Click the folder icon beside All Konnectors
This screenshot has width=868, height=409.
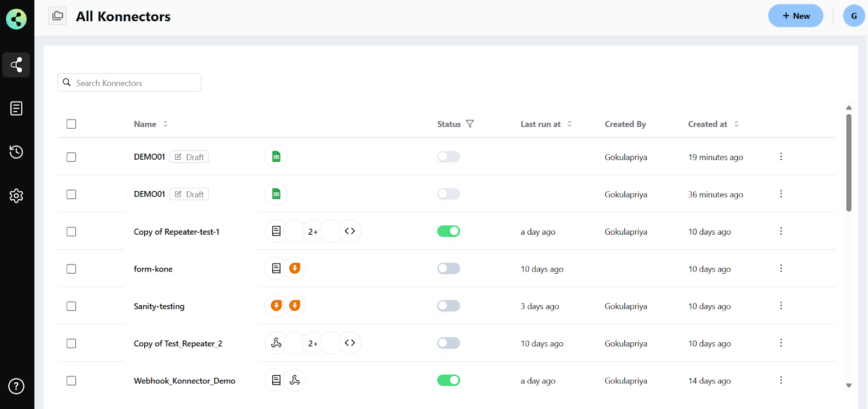58,16
